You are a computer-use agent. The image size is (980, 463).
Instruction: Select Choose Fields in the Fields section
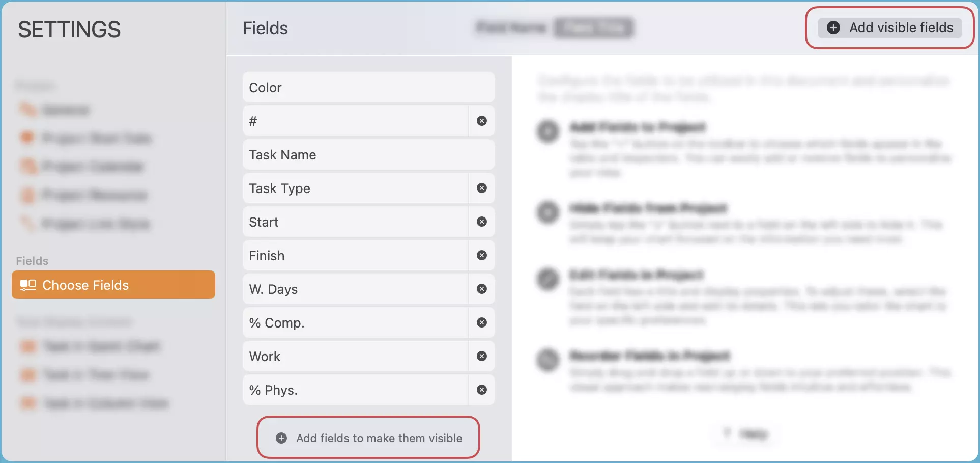113,285
